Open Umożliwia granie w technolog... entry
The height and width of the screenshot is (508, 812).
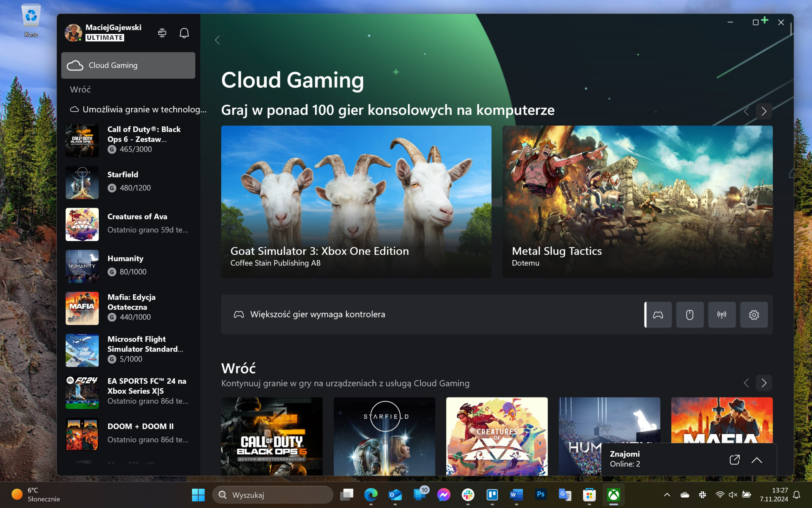(138, 109)
